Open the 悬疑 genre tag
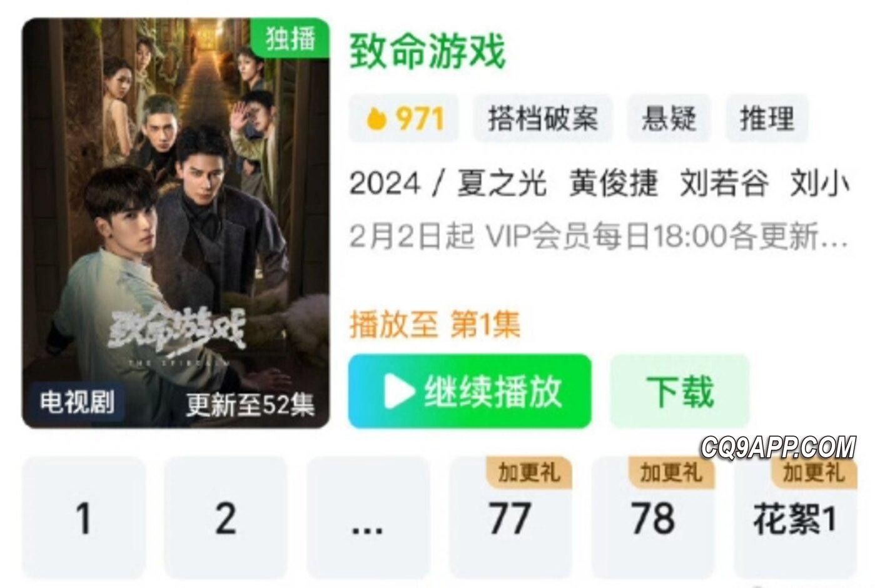Screen dimensions: 875x588 669,118
